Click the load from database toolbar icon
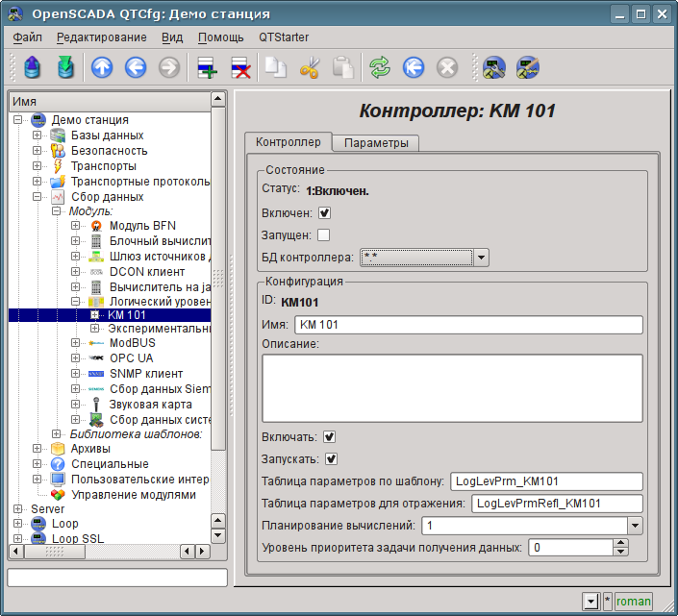The image size is (678, 616). [34, 67]
